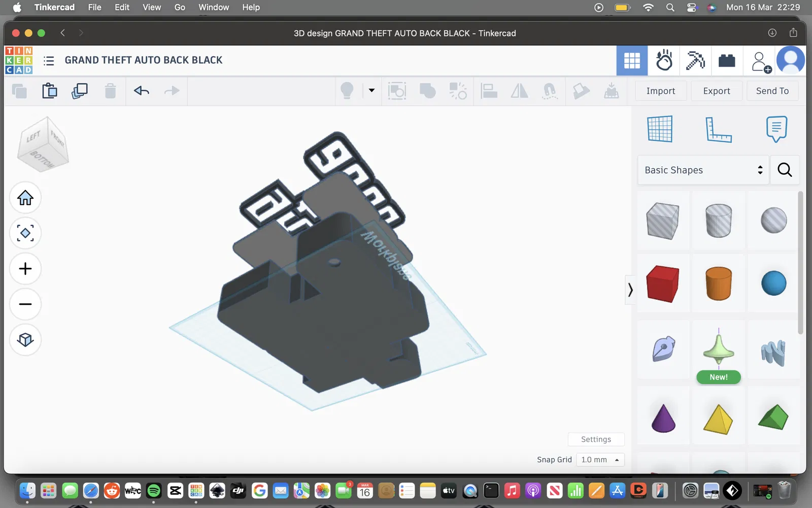
Task: Click the design name GRAND THEFT AUTO BACK BLACK
Action: point(144,60)
